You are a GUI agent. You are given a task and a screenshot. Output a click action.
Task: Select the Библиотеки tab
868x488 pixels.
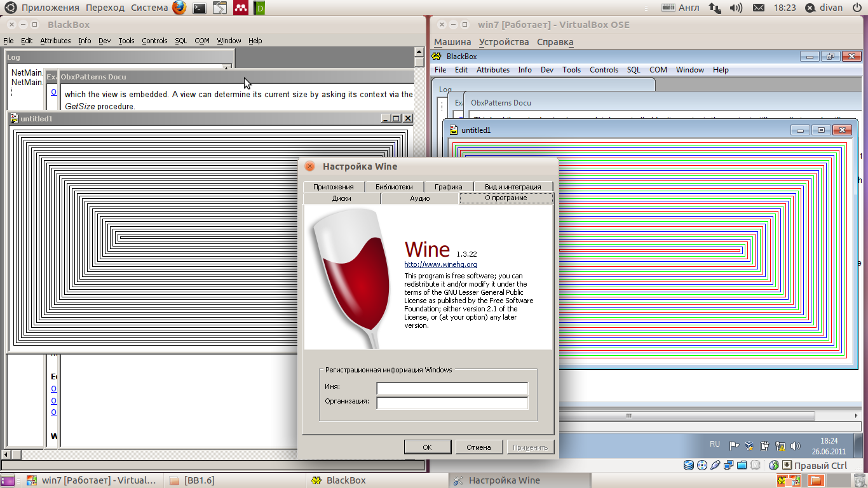point(394,187)
